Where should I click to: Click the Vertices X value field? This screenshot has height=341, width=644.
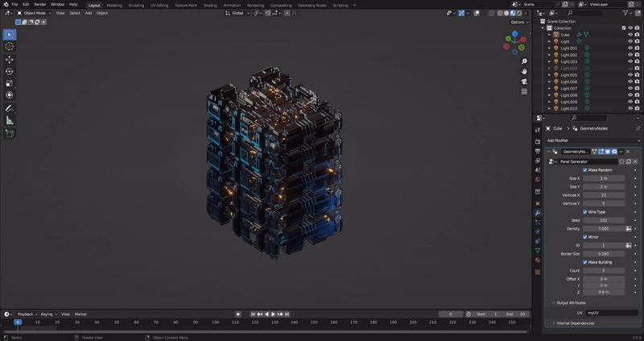coord(604,195)
